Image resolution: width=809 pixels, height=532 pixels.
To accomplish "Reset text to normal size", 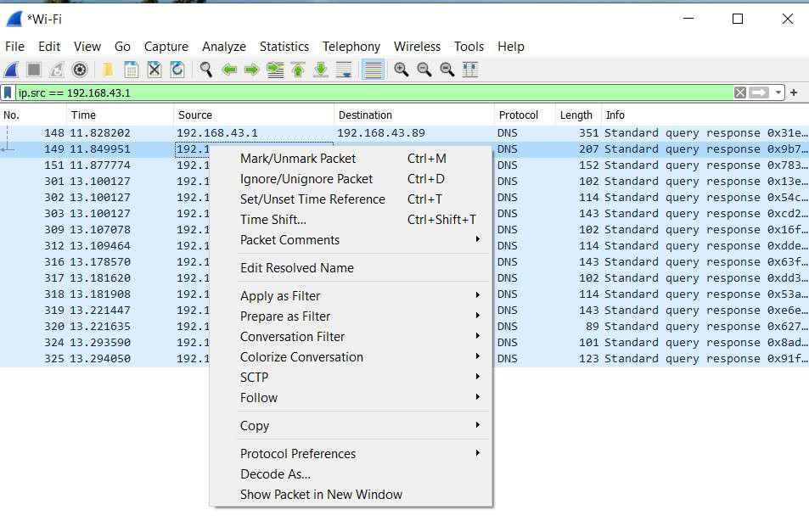I will click(447, 70).
